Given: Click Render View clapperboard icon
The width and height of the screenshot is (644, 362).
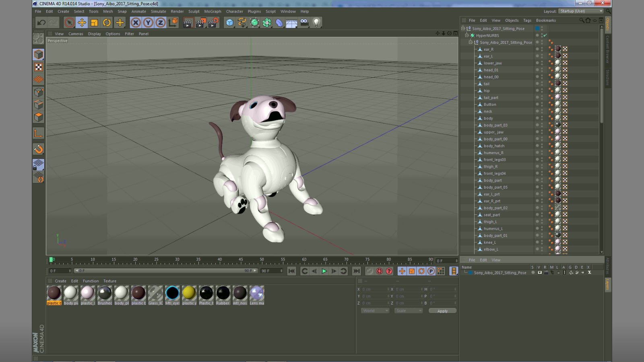Looking at the screenshot, I should tap(188, 23).
